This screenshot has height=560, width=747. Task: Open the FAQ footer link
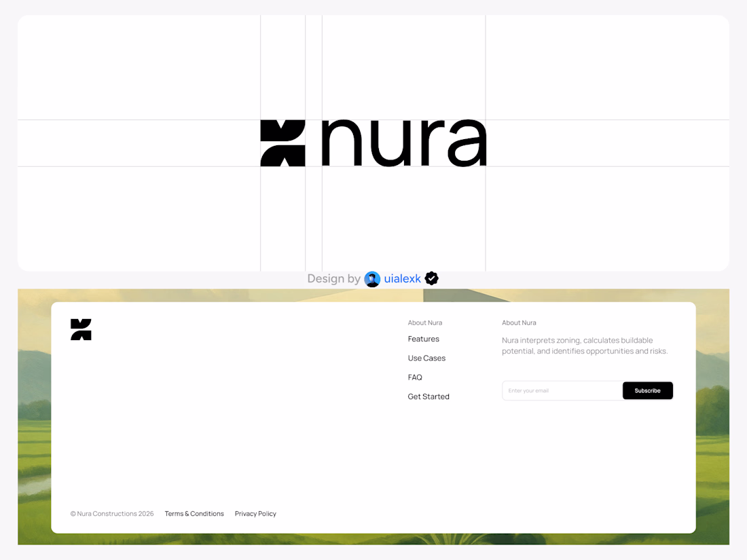coord(415,377)
